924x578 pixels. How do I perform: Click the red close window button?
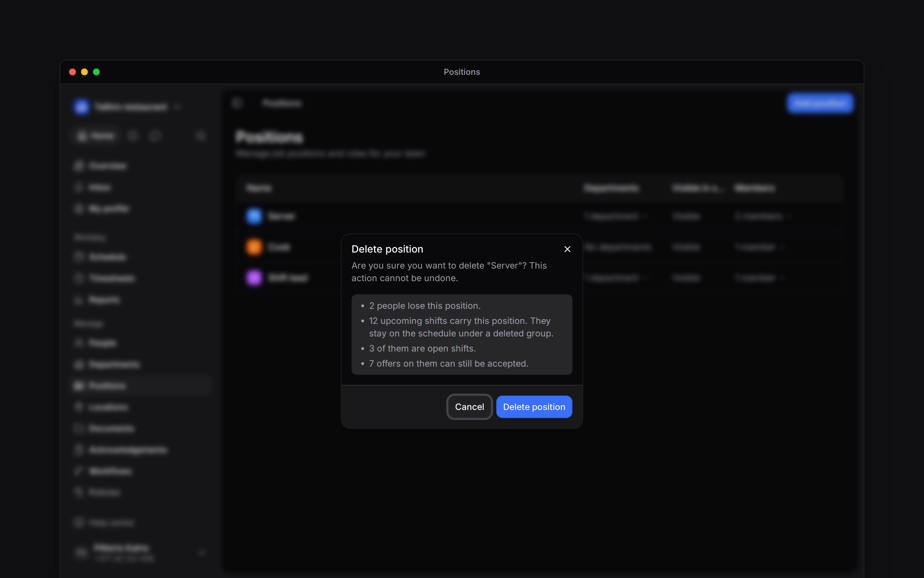[x=73, y=72]
